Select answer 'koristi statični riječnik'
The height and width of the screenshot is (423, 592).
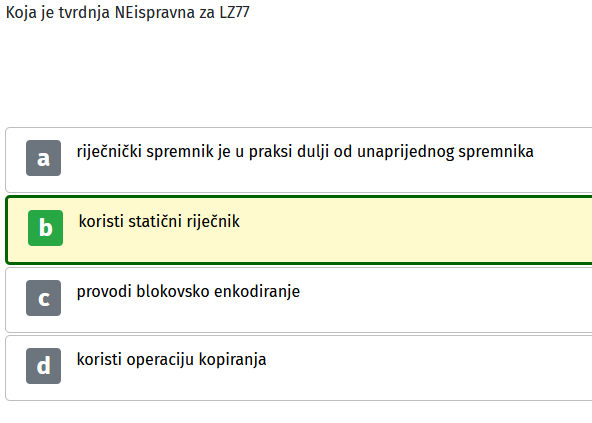(159, 221)
